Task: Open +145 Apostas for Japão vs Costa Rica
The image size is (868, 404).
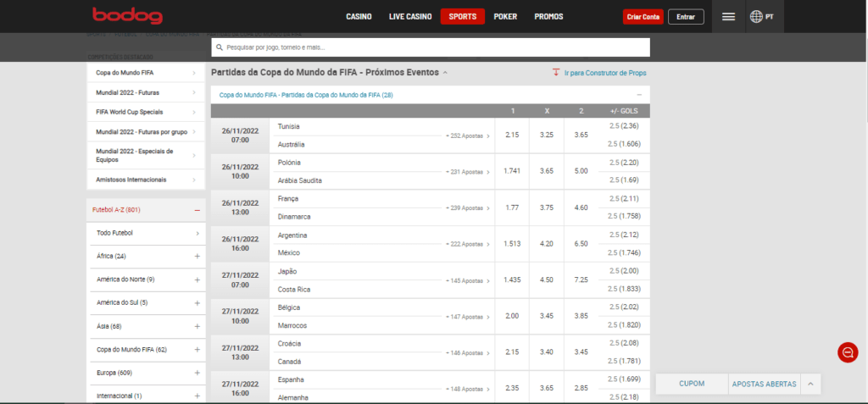Action: point(467,280)
